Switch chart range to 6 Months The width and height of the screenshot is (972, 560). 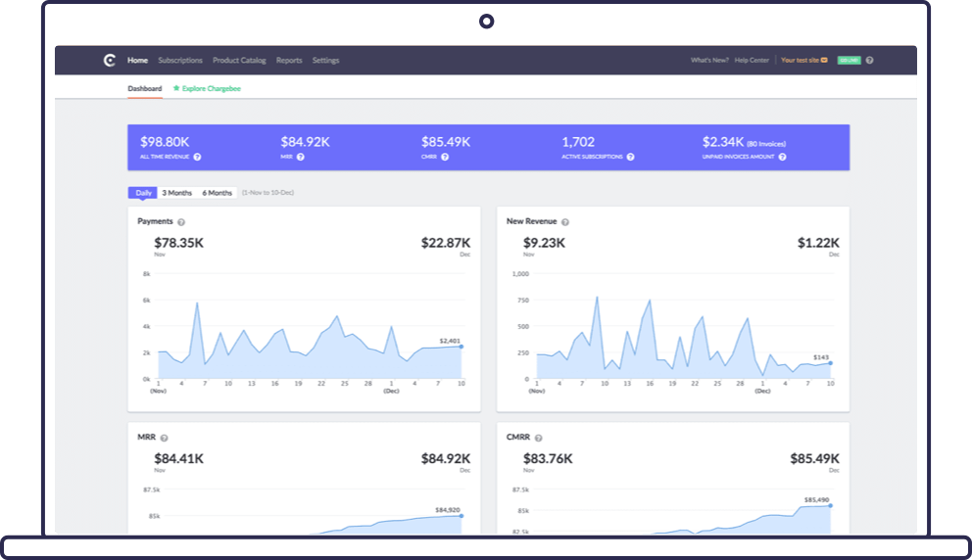(x=218, y=193)
